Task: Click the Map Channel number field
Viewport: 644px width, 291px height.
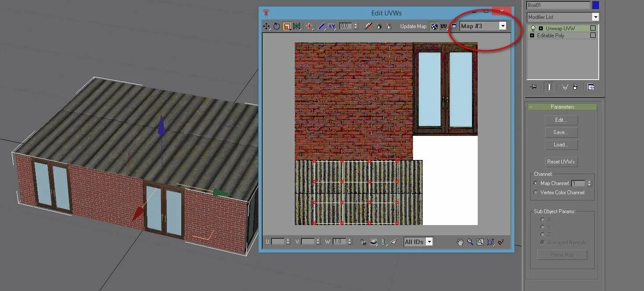Action: 579,183
